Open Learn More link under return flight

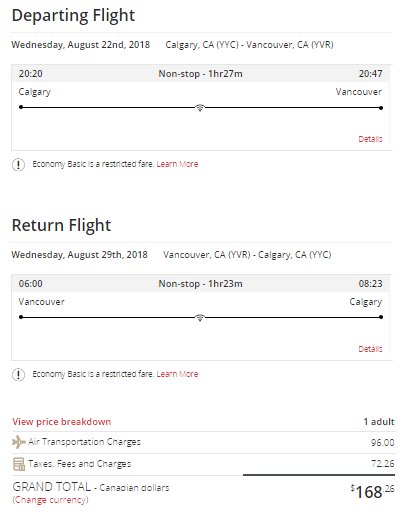177,374
